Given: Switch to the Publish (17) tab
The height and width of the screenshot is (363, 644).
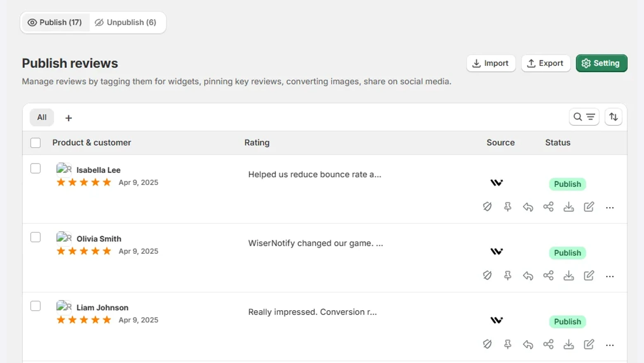Looking at the screenshot, I should (55, 22).
